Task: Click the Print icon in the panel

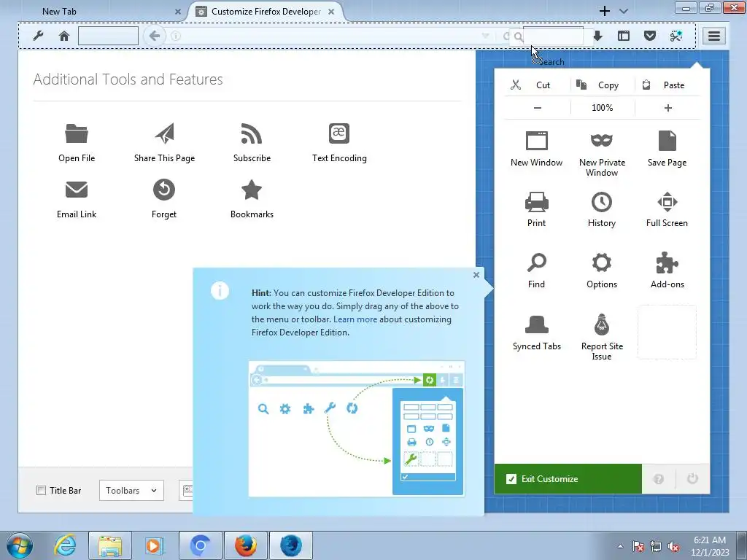Action: [536, 202]
